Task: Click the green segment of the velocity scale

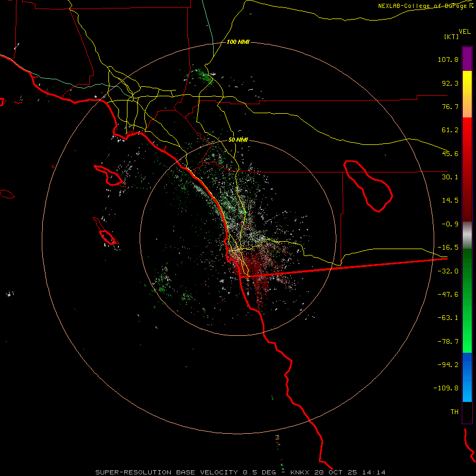Action: click(x=467, y=300)
